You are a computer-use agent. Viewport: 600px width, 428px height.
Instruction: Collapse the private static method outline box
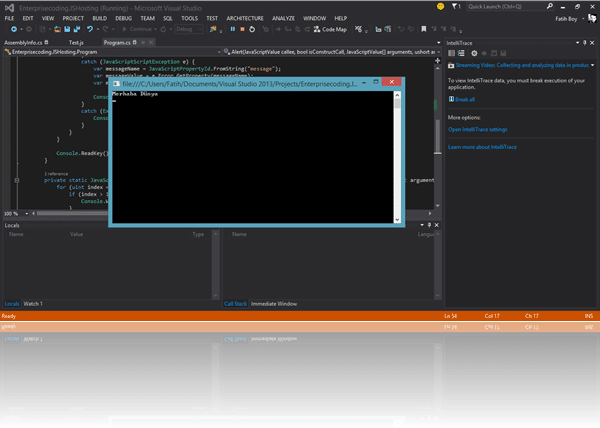pos(17,180)
